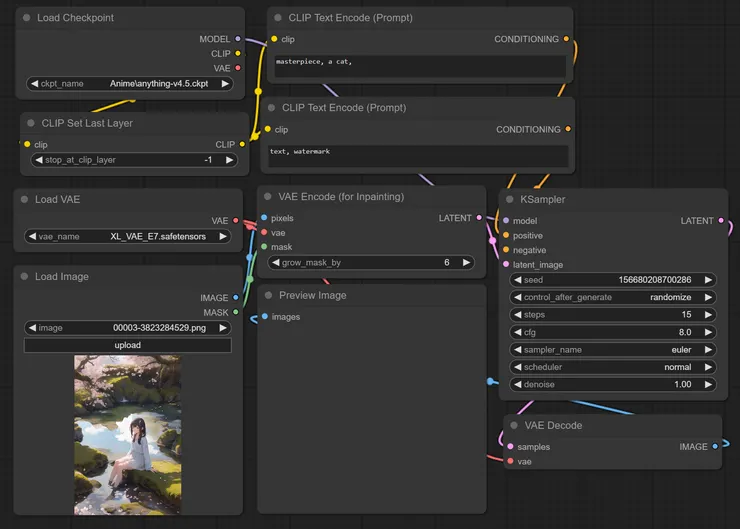
Task: Increase the steps value with right arrow
Action: click(708, 315)
